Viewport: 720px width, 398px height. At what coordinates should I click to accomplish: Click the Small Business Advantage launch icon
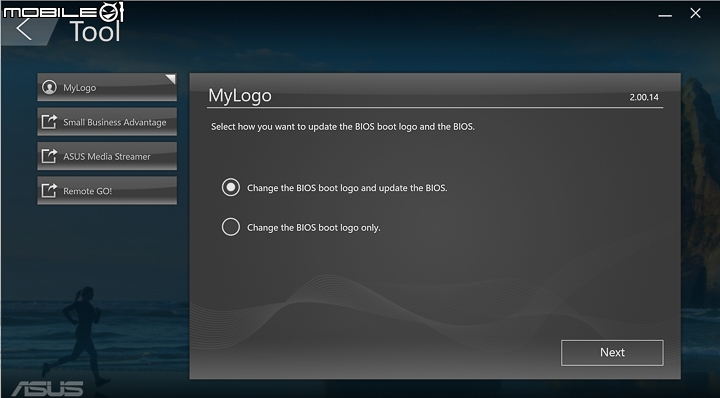(x=49, y=122)
